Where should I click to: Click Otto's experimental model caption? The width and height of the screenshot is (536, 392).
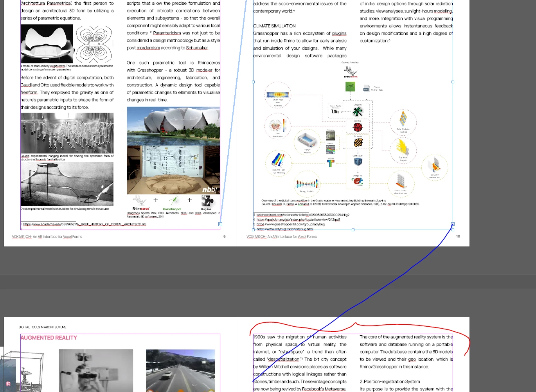pos(65,209)
